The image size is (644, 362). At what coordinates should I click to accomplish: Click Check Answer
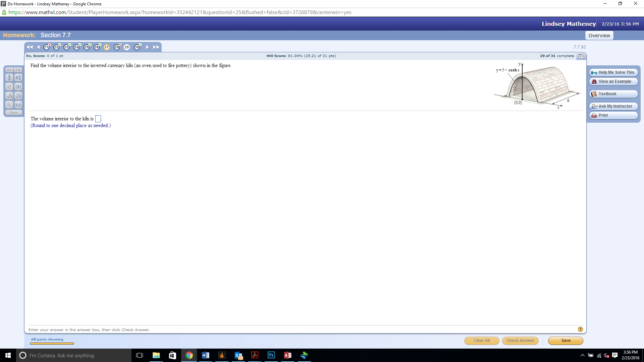pyautogui.click(x=520, y=341)
